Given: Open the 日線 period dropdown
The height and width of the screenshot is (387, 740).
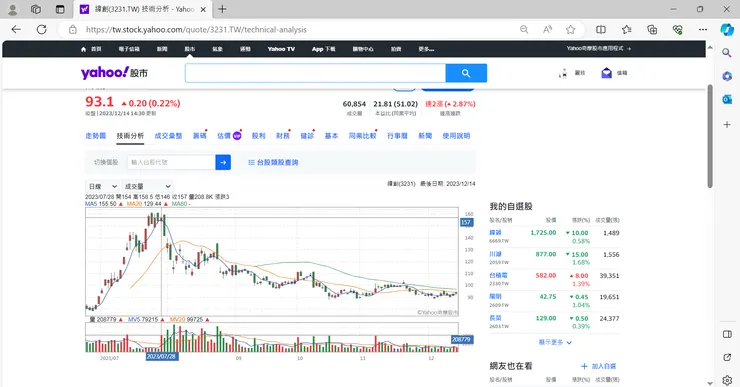Looking at the screenshot, I should 102,186.
